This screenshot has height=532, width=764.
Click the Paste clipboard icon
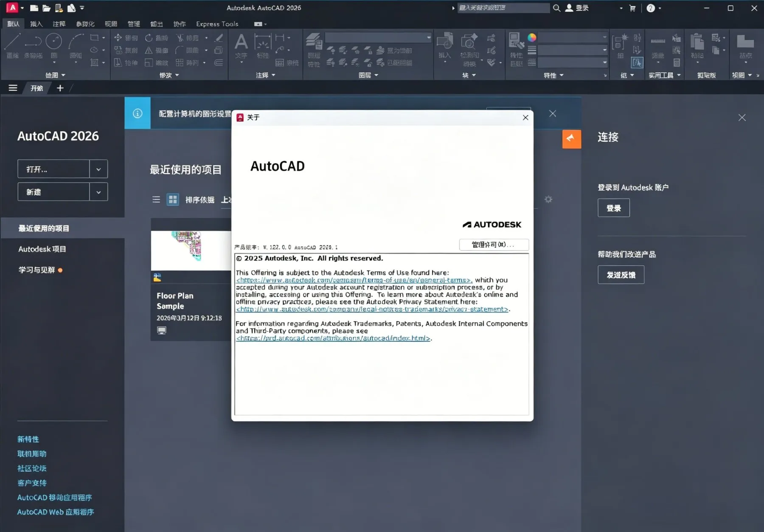(697, 42)
